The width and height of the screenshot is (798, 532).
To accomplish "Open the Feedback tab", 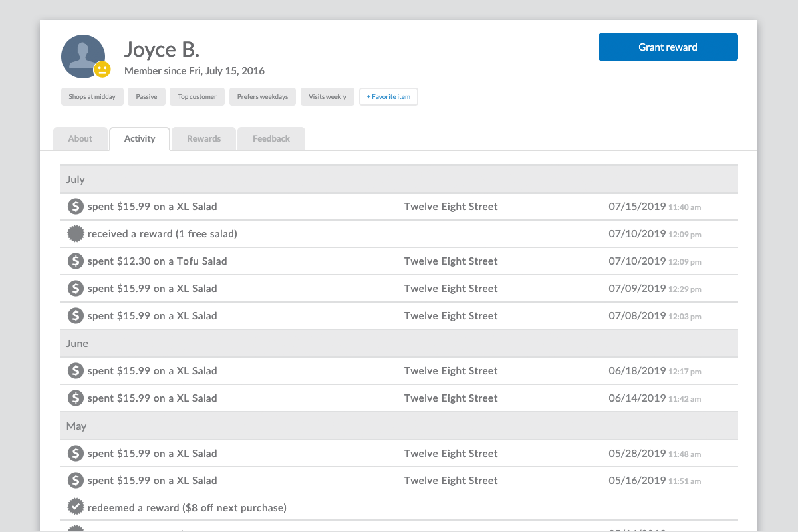I will click(271, 139).
